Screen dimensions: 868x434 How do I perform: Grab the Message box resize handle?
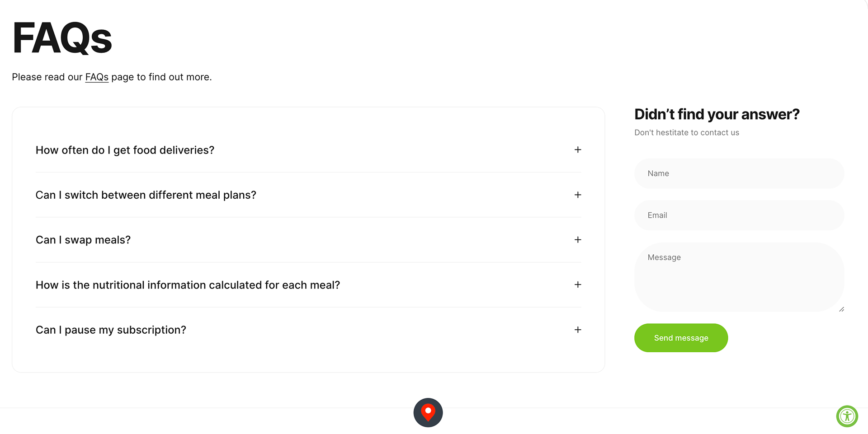click(841, 309)
